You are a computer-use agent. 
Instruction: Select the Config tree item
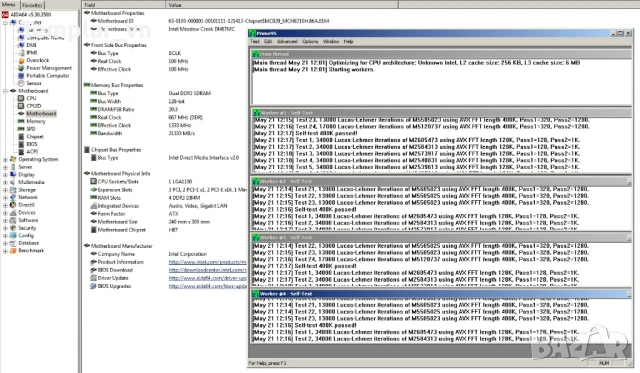click(x=26, y=235)
